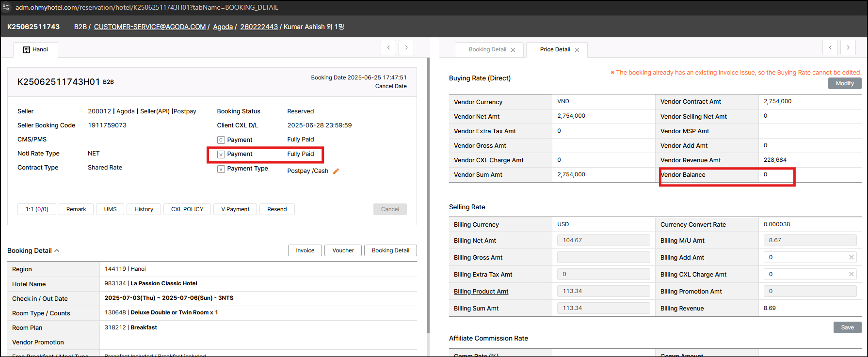Close the Price Detail tab with X
Viewport: 868px width, 357px height.
pyautogui.click(x=577, y=50)
